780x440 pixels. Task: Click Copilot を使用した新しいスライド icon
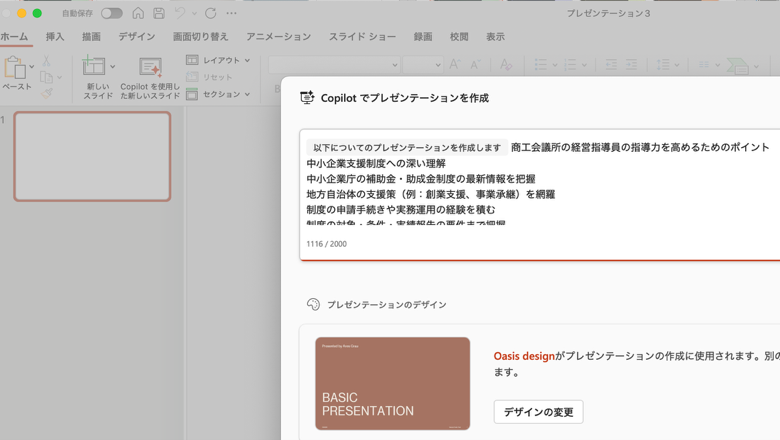point(150,68)
